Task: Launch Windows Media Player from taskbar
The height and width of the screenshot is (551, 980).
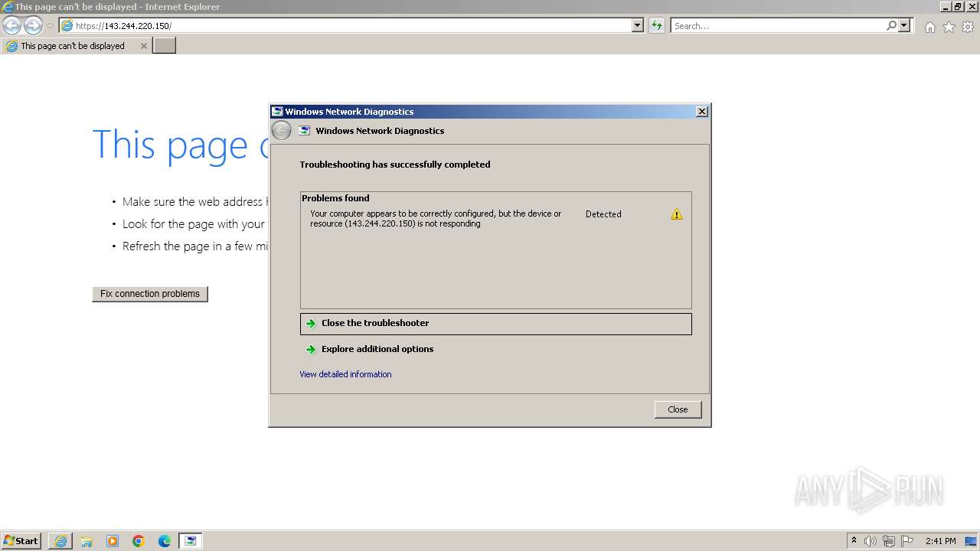Action: (113, 541)
